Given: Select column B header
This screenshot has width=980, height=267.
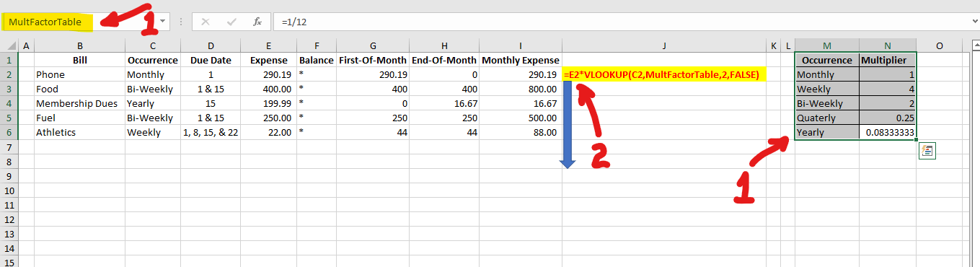Looking at the screenshot, I should tap(79, 46).
